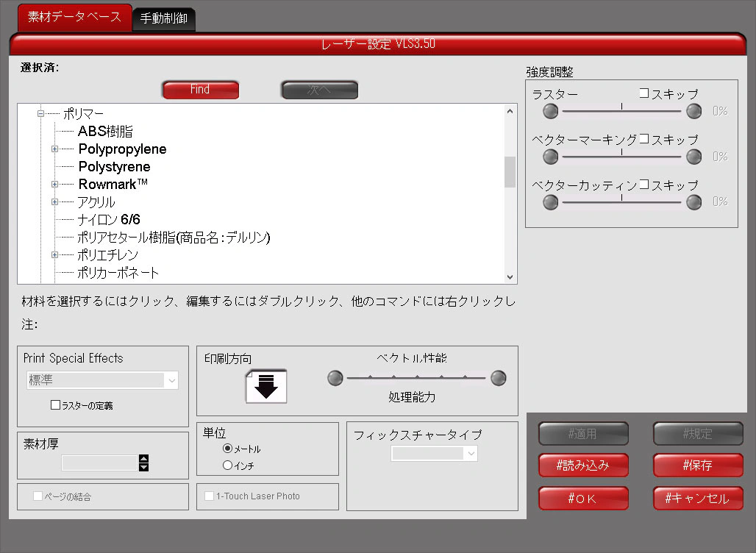Click the raster slider left knob
Image resolution: width=756 pixels, height=553 pixels.
pyautogui.click(x=550, y=111)
